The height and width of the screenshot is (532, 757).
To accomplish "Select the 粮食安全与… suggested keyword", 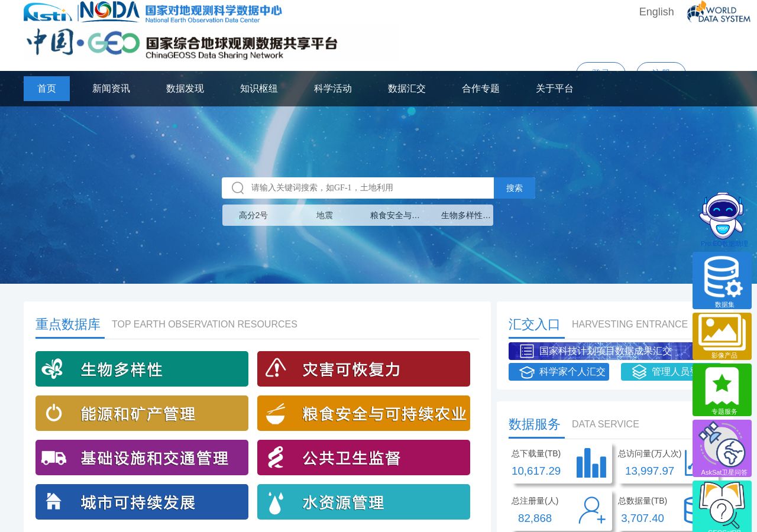I will (x=395, y=215).
